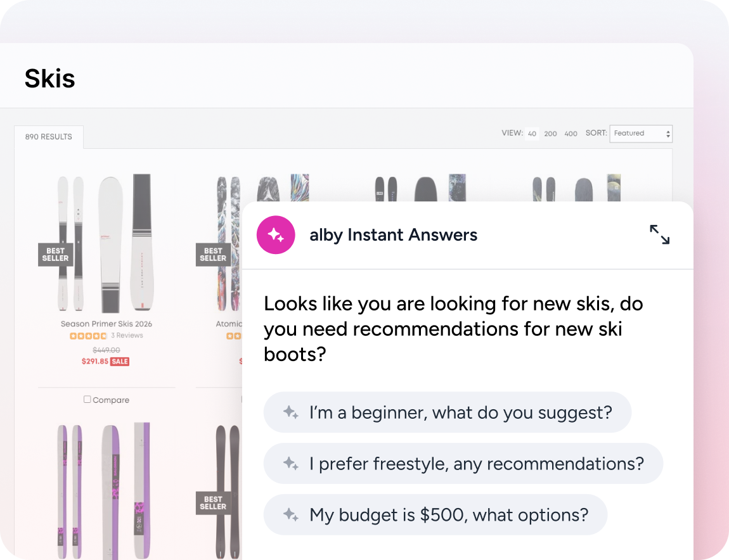Set view to 400 items per page
This screenshot has width=729, height=560.
[571, 134]
